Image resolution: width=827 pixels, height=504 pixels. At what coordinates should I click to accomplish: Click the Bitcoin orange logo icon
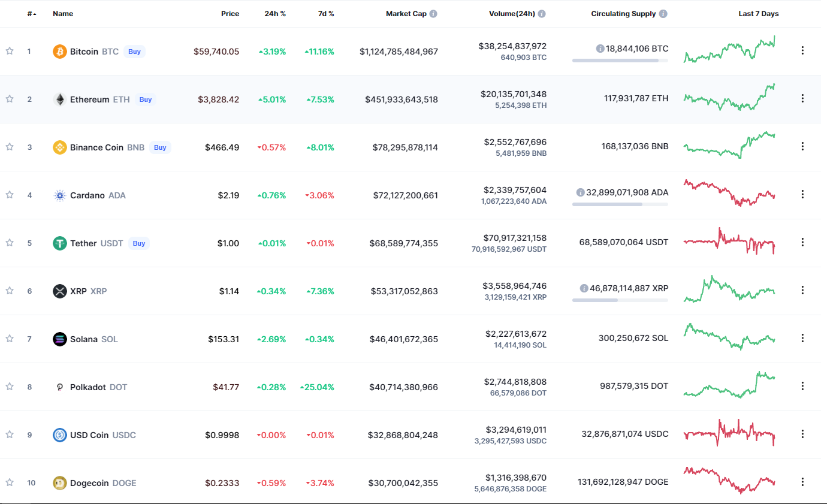coord(60,52)
